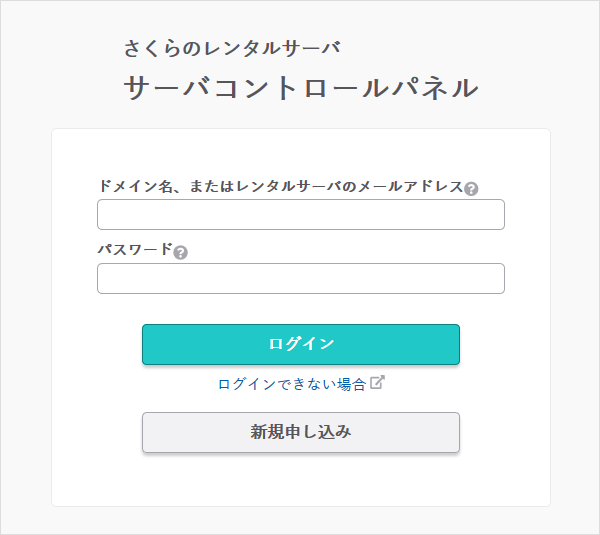Click the パスワード label text
600x535 pixels.
click(134, 250)
